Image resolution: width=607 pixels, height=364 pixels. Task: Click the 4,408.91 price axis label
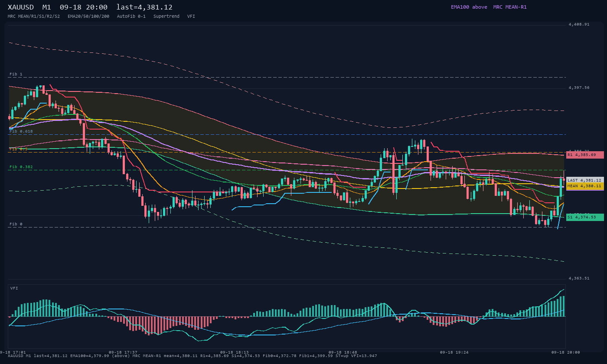(579, 24)
